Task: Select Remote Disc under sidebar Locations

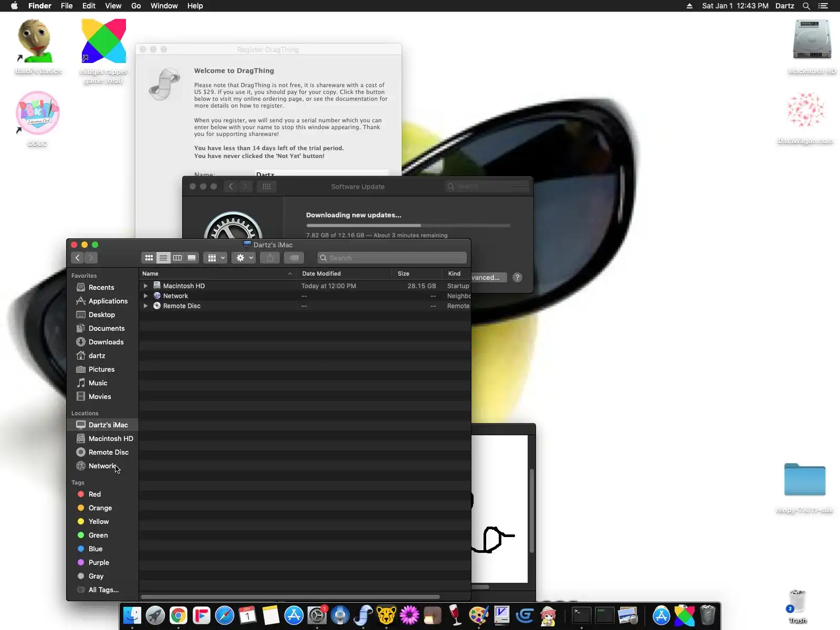Action: pos(103,452)
